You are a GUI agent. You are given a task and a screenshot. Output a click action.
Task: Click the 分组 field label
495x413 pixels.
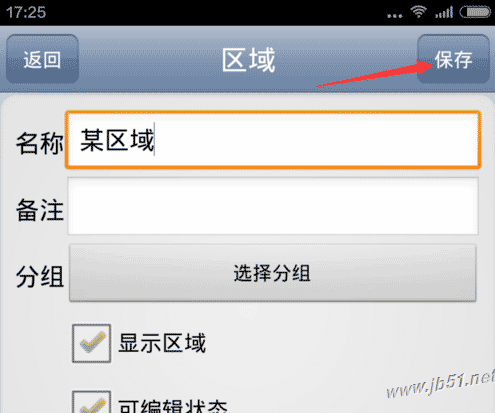[x=40, y=276]
